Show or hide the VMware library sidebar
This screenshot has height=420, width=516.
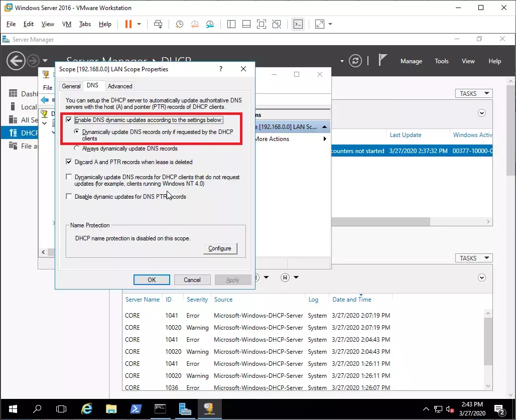pyautogui.click(x=231, y=24)
